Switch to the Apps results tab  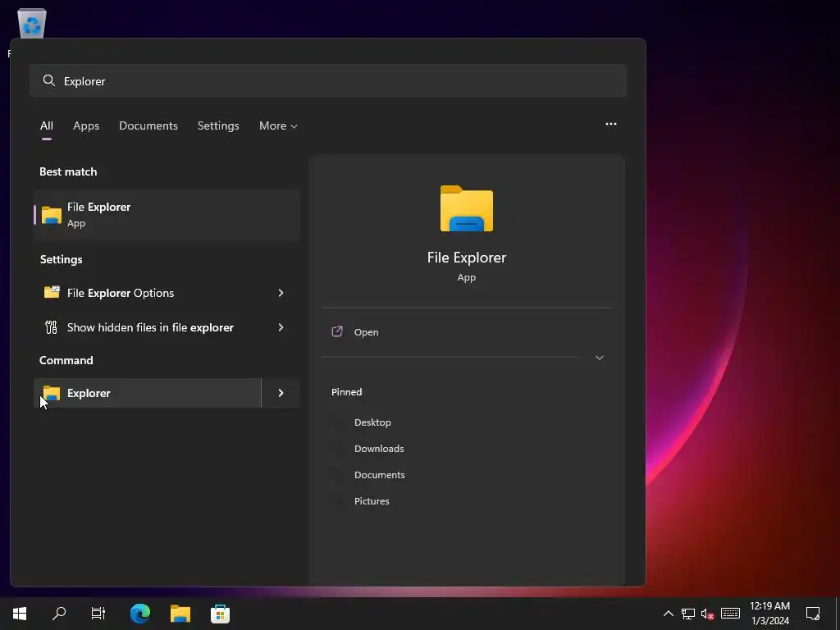[86, 126]
